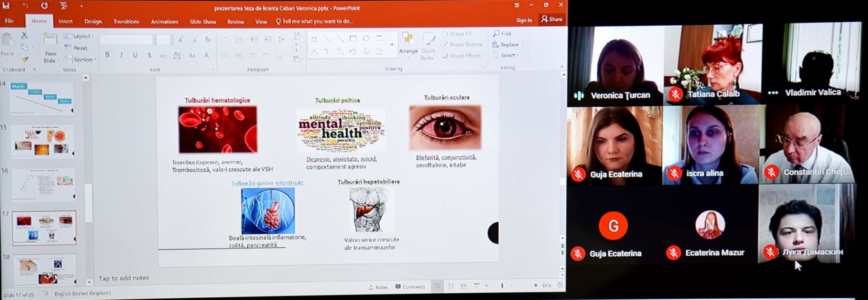The height and width of the screenshot is (300, 868).
Task: Click the Find magnifier icon
Action: tap(496, 33)
